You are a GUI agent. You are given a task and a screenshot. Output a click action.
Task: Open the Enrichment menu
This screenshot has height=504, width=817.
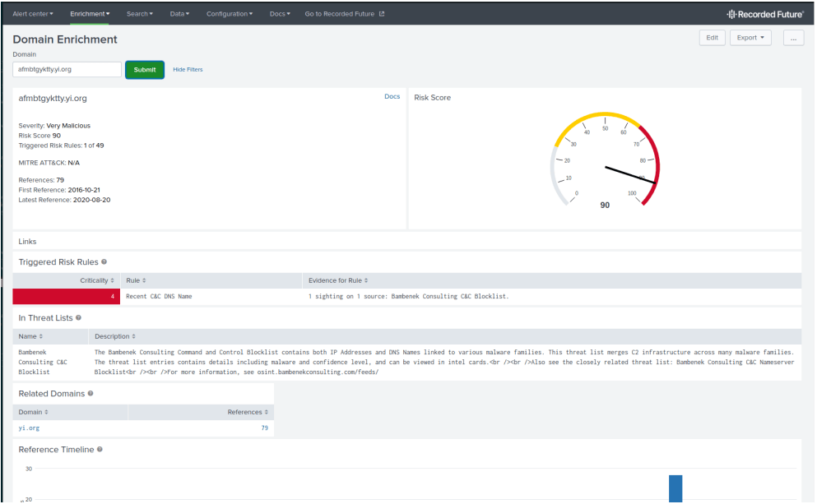(90, 14)
